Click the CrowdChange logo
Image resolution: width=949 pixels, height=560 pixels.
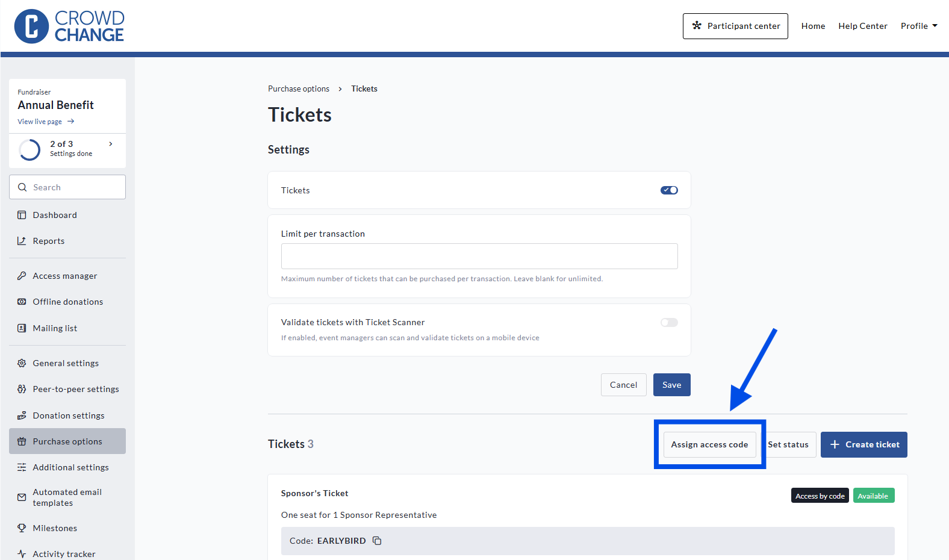point(69,26)
